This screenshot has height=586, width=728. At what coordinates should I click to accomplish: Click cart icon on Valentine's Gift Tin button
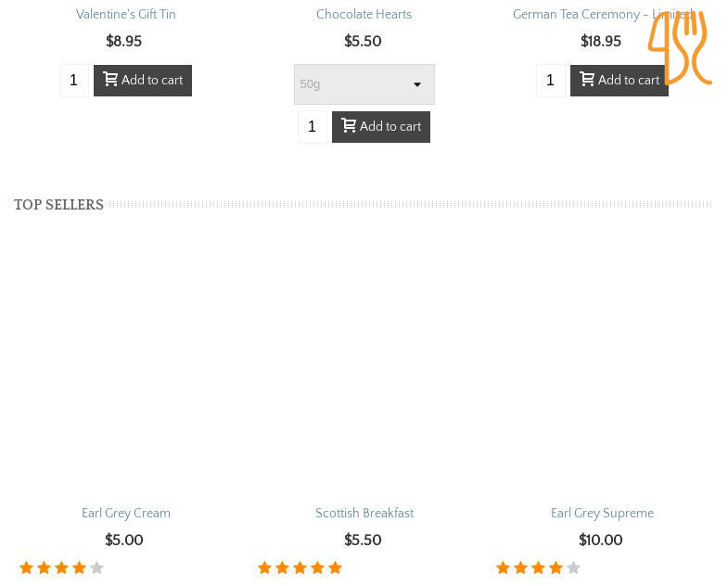point(110,81)
